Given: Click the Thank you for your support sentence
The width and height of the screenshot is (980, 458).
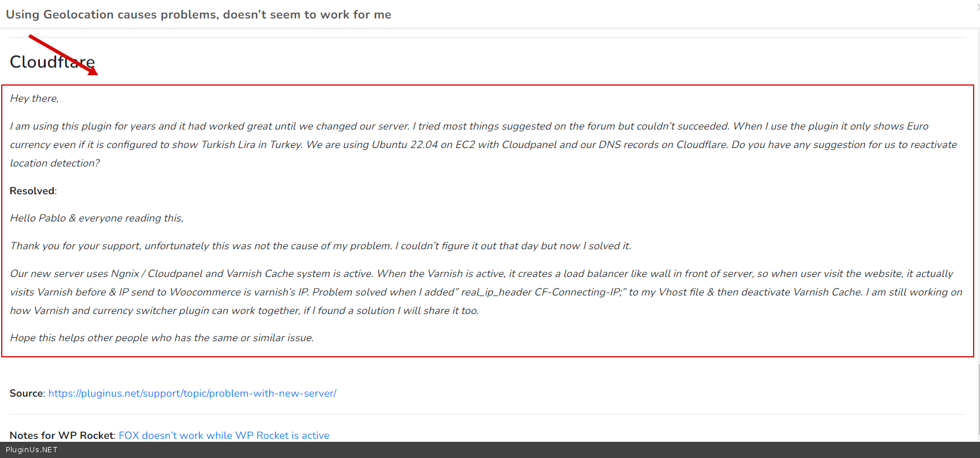Looking at the screenshot, I should (x=320, y=246).
